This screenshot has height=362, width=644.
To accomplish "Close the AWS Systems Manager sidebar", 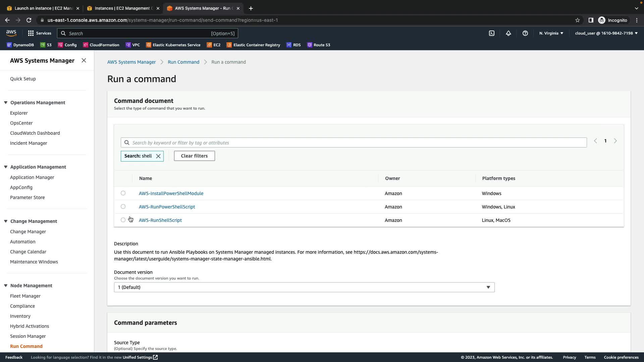I will coord(84,60).
